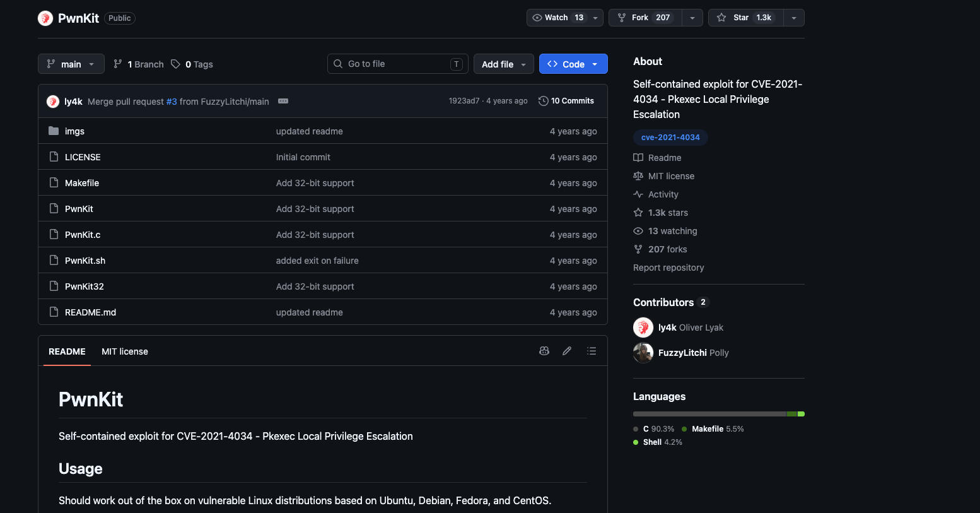Click the file icon beside README.md
The height and width of the screenshot is (513, 980).
tap(54, 312)
